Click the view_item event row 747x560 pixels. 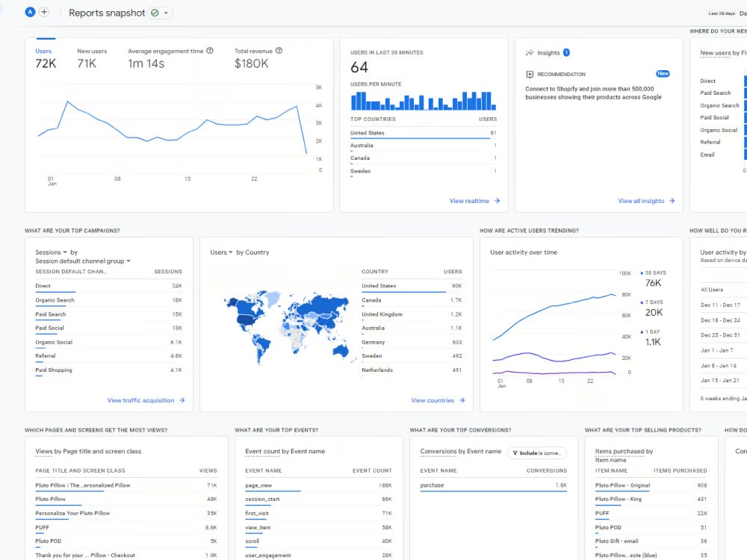point(318,528)
